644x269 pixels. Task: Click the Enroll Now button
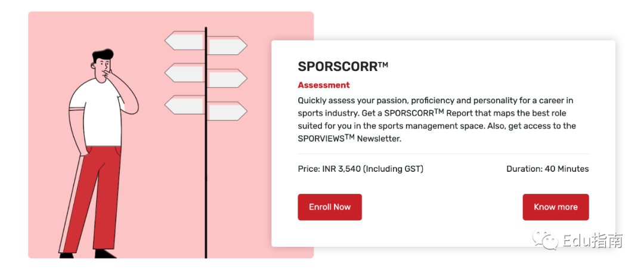coord(330,207)
